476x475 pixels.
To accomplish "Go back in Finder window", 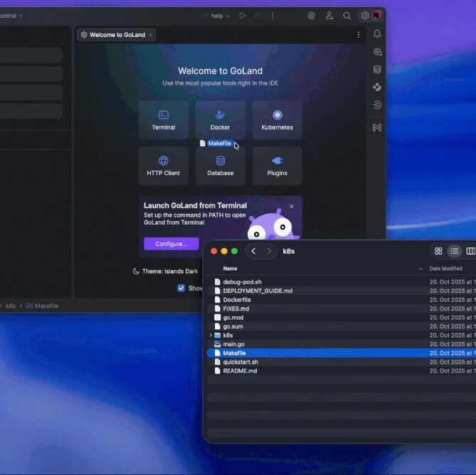I will (x=253, y=251).
